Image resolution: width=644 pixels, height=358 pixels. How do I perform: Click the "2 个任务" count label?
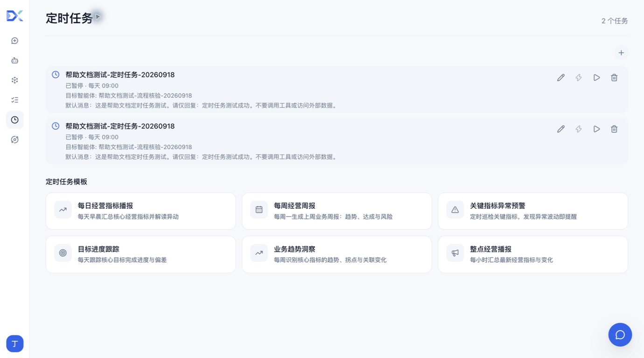click(615, 21)
